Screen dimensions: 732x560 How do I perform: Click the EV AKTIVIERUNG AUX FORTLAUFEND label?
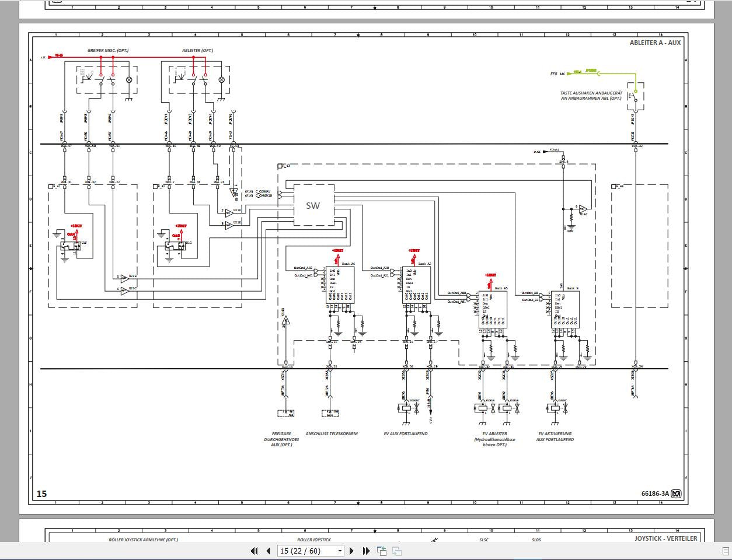click(x=555, y=436)
